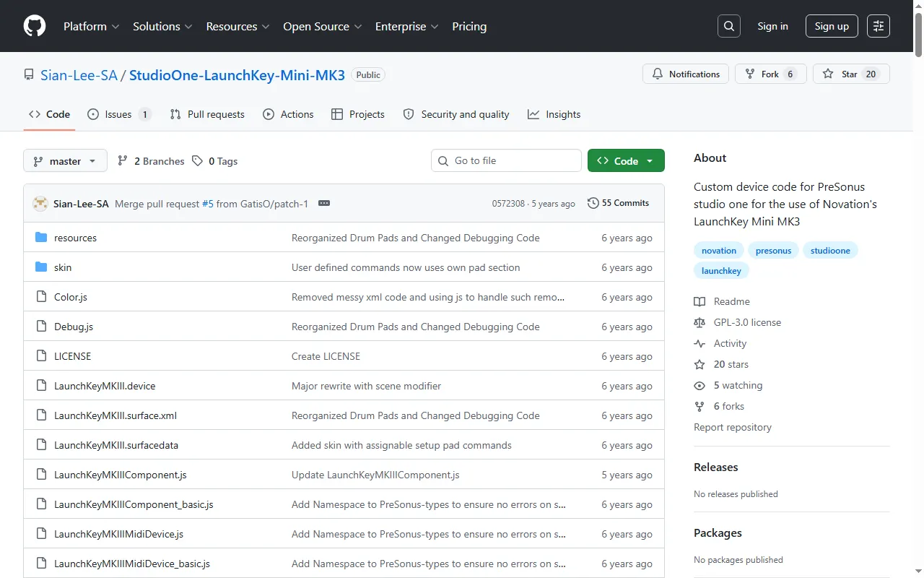View the 0 Tags list

tap(215, 161)
